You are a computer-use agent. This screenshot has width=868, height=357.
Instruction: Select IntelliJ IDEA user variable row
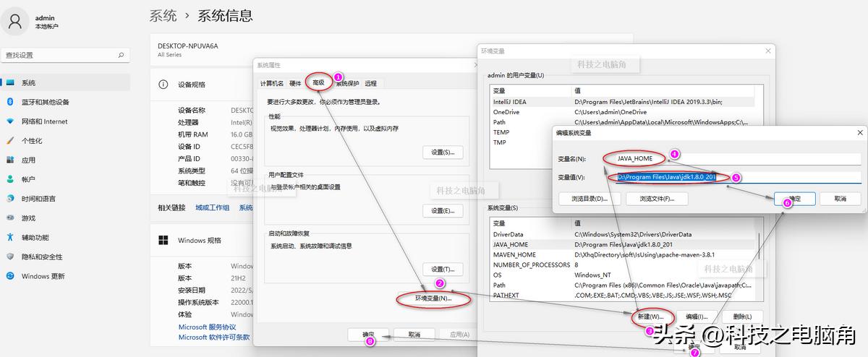coord(622,102)
